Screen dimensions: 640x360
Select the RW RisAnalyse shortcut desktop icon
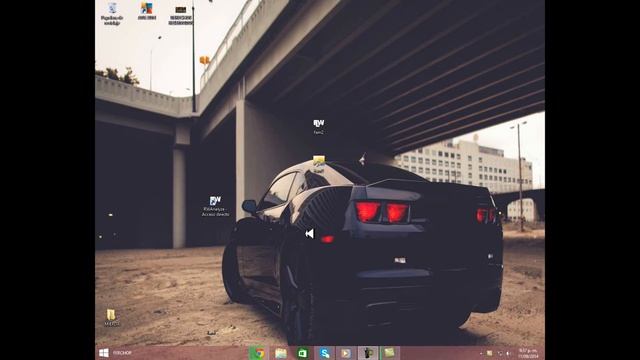click(216, 206)
